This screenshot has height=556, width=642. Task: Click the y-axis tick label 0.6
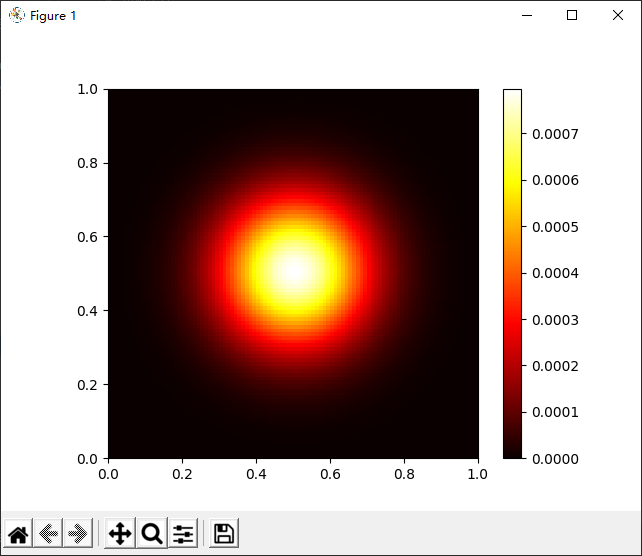(87, 237)
